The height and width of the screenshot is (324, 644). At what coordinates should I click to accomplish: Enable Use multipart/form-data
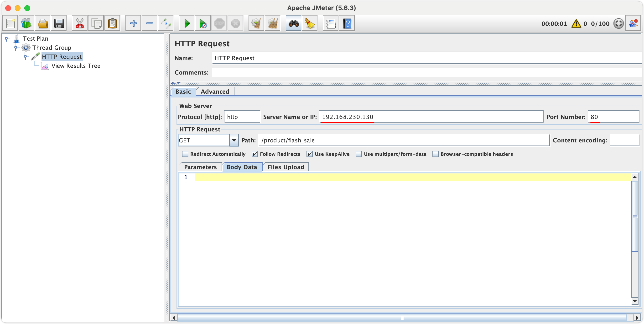point(359,154)
